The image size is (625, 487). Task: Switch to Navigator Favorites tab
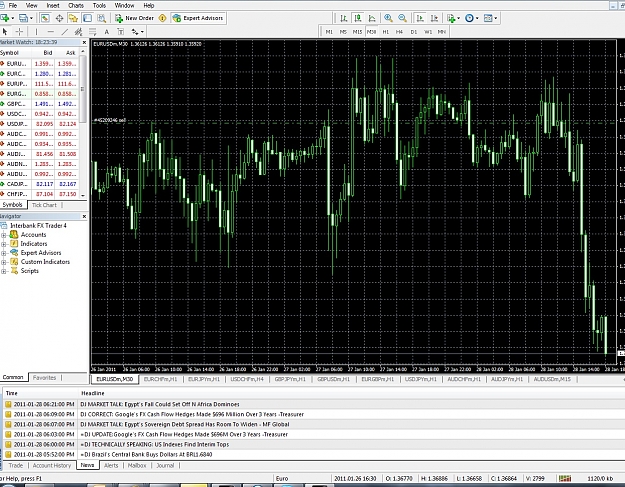44,377
